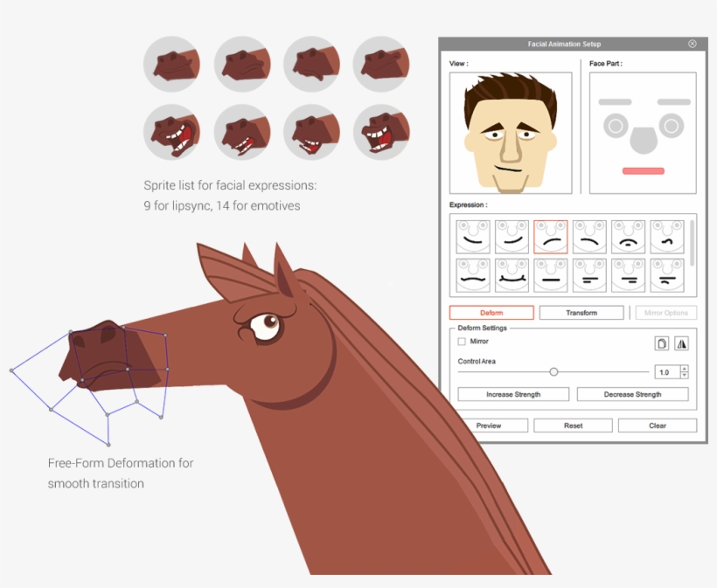Select the currently highlighted smile expression thumbnail
Image resolution: width=717 pixels, height=588 pixels.
point(551,237)
